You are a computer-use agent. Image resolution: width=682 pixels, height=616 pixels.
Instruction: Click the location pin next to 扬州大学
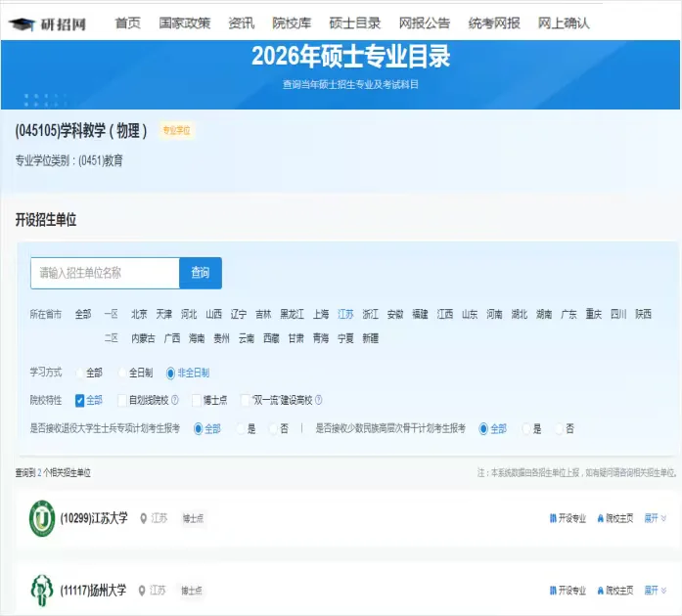141,591
